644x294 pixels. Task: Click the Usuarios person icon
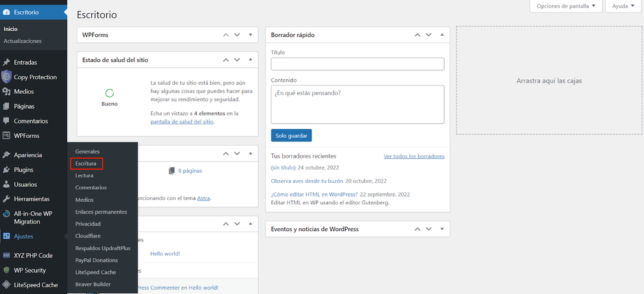click(x=6, y=184)
